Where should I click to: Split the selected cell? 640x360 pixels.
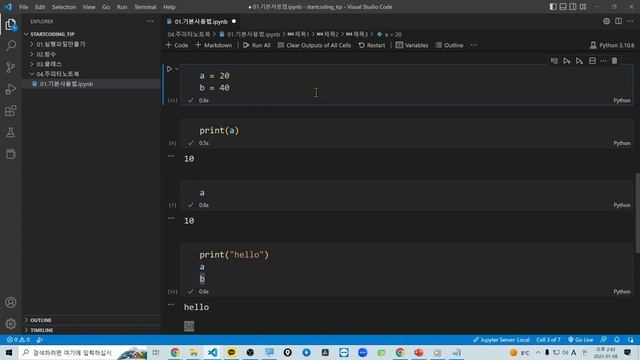592,61
